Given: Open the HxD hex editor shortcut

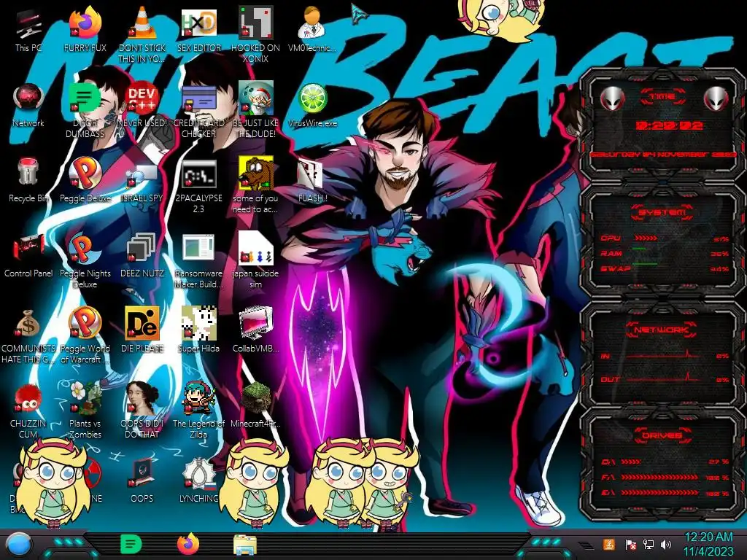Looking at the screenshot, I should coord(198,31).
